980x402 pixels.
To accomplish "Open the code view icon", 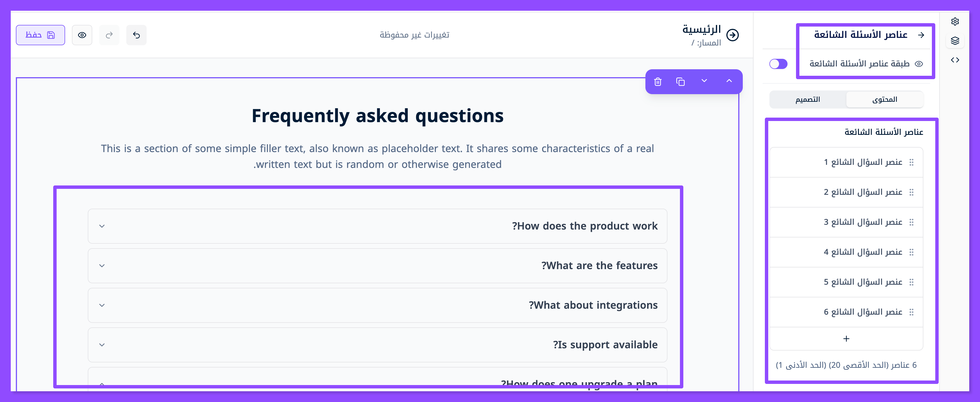I will (955, 60).
